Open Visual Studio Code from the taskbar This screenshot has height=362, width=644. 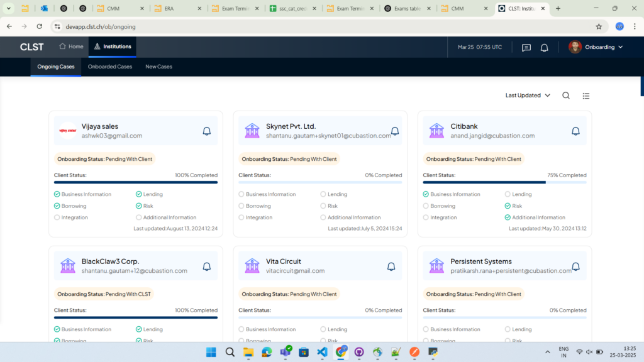[x=323, y=352]
